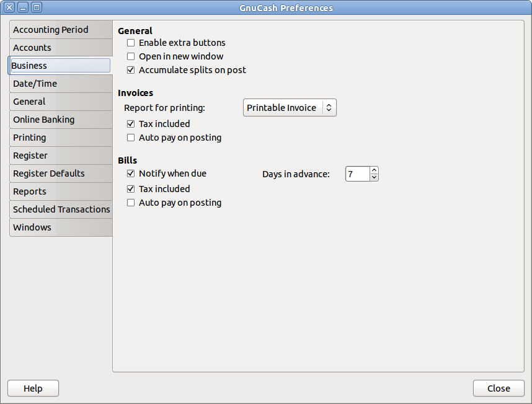This screenshot has width=532, height=404.
Task: Decrease Days in advance with down arrow
Action: (374, 178)
